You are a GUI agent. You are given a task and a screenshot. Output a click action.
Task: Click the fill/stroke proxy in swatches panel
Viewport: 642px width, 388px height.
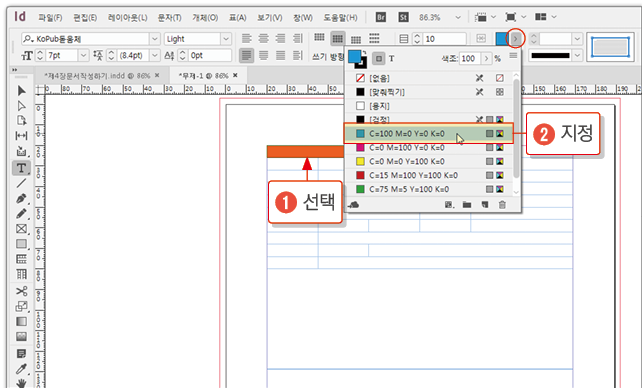coord(357,59)
